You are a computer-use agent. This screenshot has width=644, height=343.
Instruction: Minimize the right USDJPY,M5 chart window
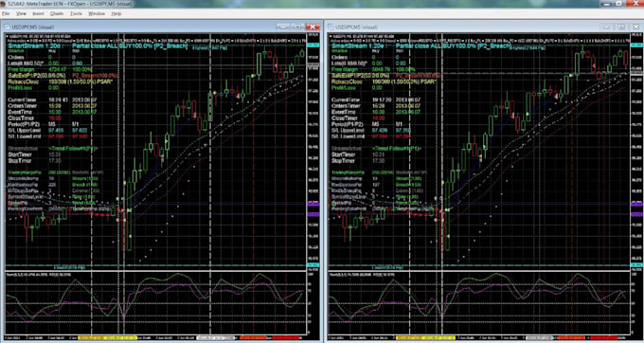(607, 27)
